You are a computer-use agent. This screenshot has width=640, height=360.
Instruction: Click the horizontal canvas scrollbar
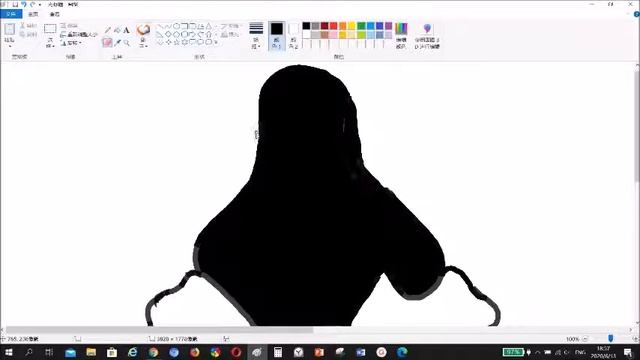click(x=160, y=330)
